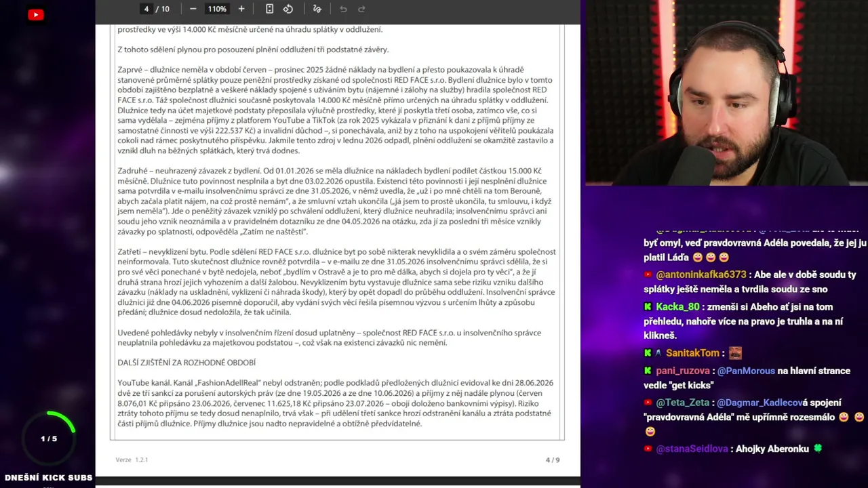This screenshot has width=868, height=488.
Task: Click the line "Z tohoto sdělení plynou"
Action: [x=253, y=49]
